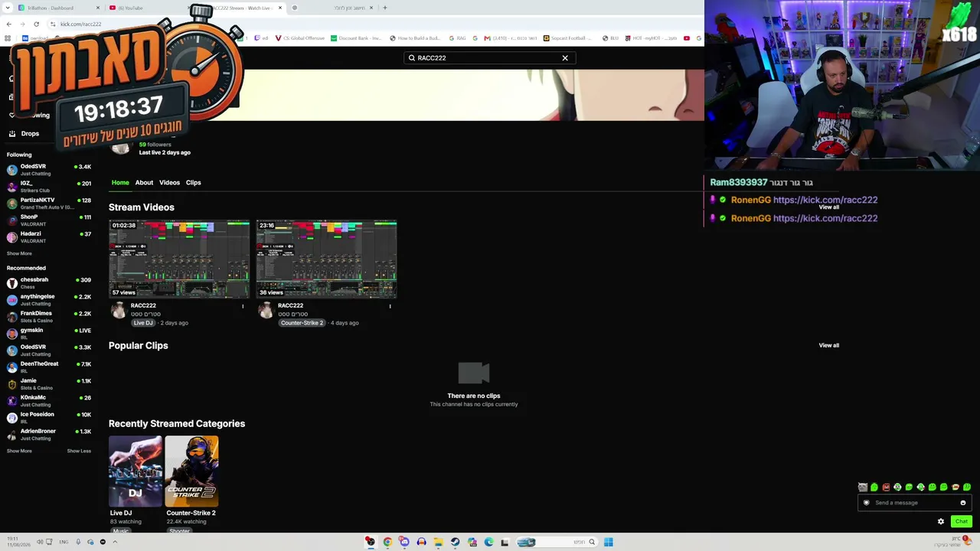This screenshot has width=980, height=551.
Task: Expand Recommended list with Show More
Action: click(x=19, y=451)
